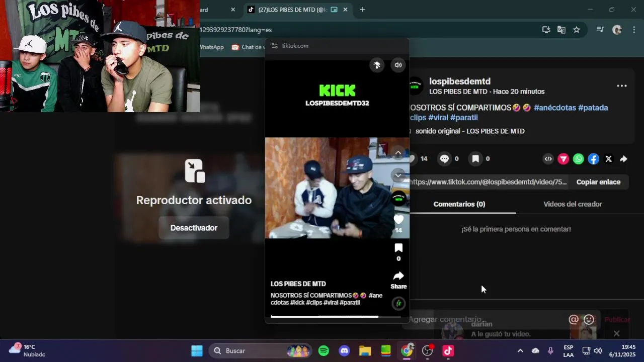Open the WhatsApp bookmark
Screen dimensions: 644x362
click(x=211, y=47)
